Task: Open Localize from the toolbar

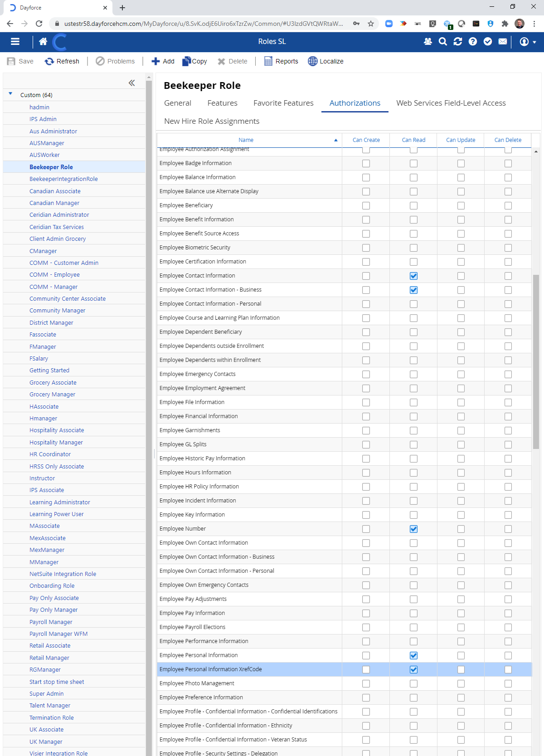Action: click(325, 61)
